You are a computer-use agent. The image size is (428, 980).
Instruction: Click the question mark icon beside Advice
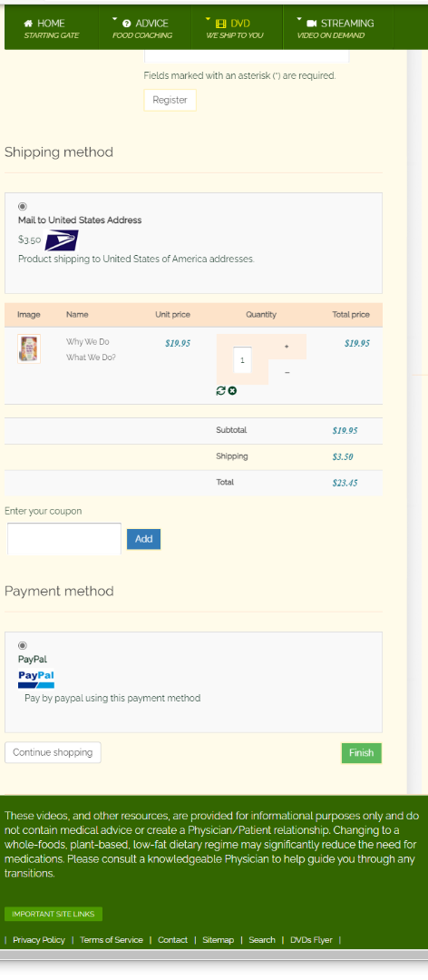tap(127, 23)
